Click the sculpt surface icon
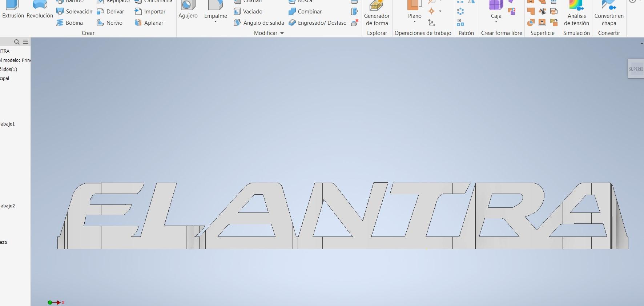644x306 pixels. click(531, 23)
